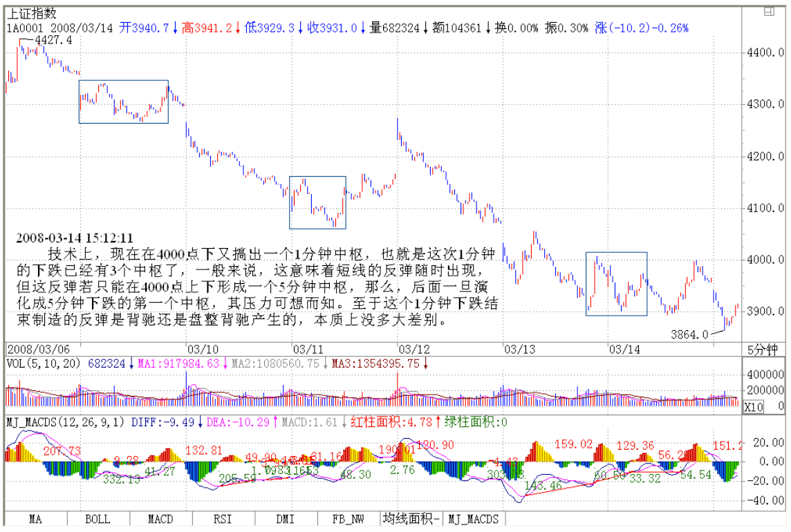Select the DMI indicator tab
The height and width of the screenshot is (532, 791).
coord(286,519)
